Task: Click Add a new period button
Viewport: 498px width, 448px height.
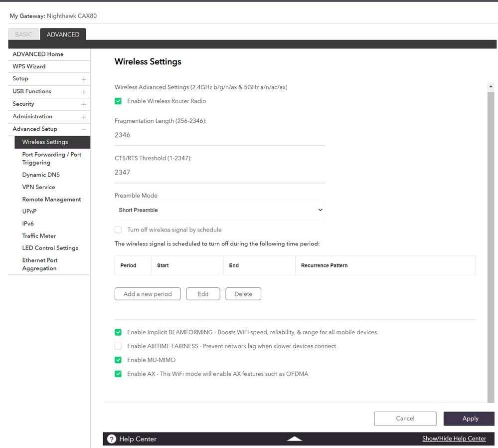Action: (x=148, y=294)
